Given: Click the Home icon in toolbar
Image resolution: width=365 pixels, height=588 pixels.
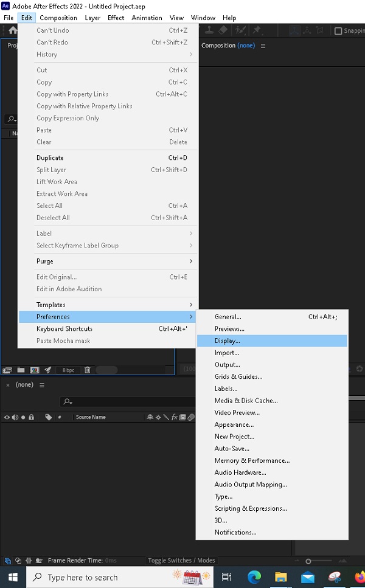Looking at the screenshot, I should (13, 30).
